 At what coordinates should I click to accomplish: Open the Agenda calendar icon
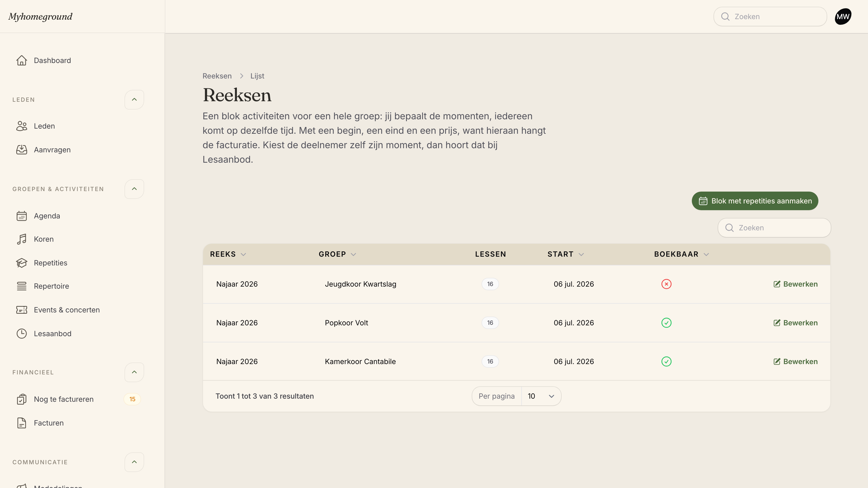21,216
